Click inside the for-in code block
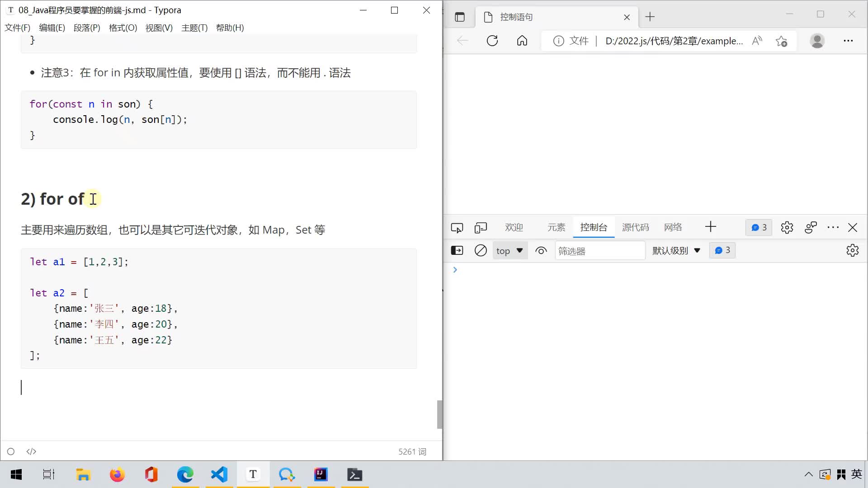This screenshot has height=488, width=868. [219, 120]
